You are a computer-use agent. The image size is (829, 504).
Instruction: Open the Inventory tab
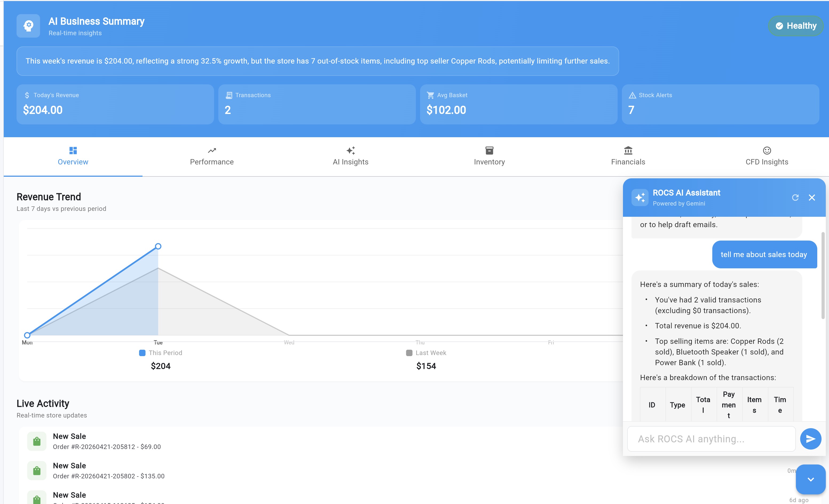pos(489,156)
